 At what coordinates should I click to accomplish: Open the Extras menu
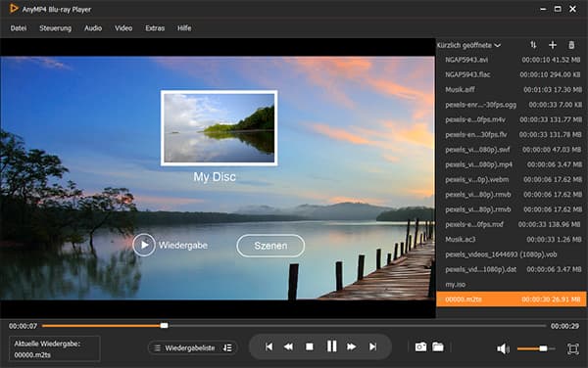(x=155, y=28)
